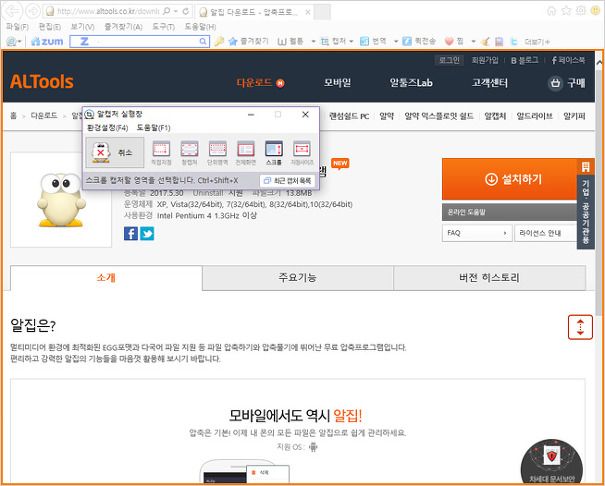Open the 블로그 header link

pos(524,60)
